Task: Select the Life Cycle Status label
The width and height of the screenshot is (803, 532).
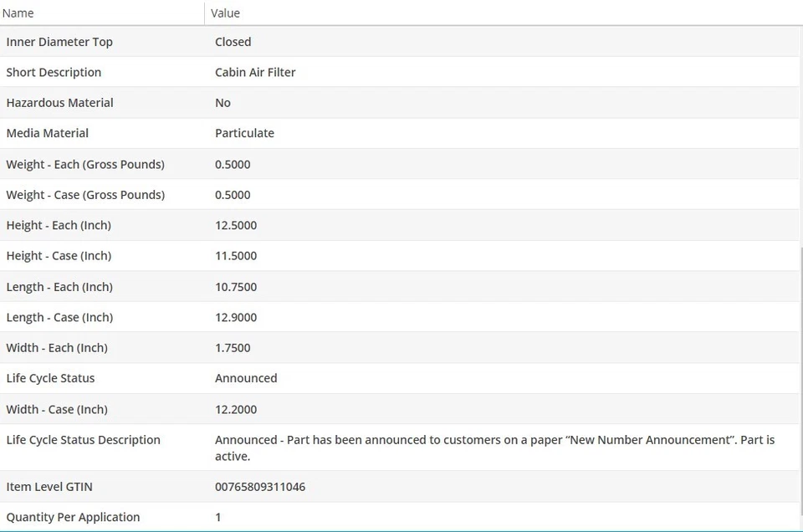Action: click(x=50, y=378)
